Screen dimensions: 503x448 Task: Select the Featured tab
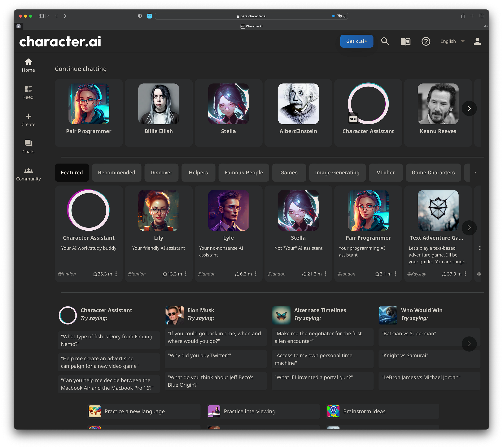72,173
